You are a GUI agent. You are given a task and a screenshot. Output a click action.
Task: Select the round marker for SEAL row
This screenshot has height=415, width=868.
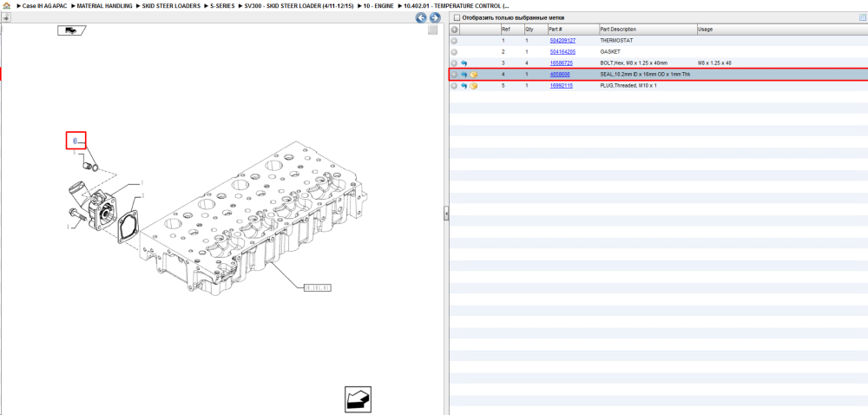pyautogui.click(x=454, y=74)
